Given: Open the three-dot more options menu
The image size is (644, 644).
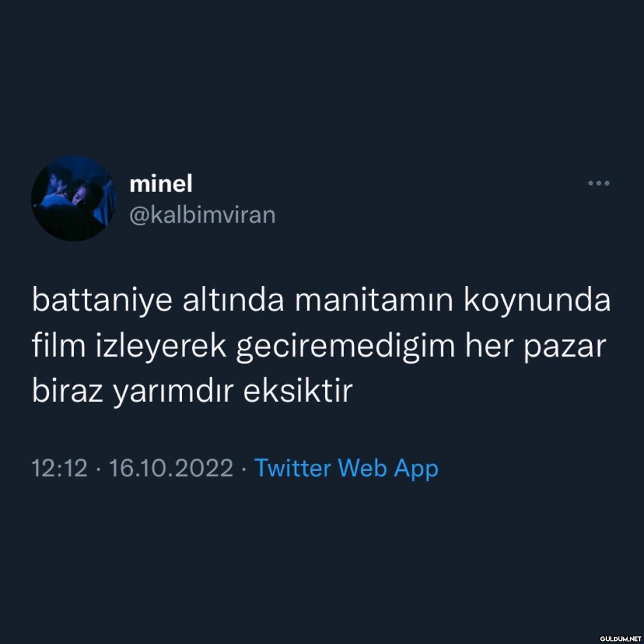Looking at the screenshot, I should 599,183.
